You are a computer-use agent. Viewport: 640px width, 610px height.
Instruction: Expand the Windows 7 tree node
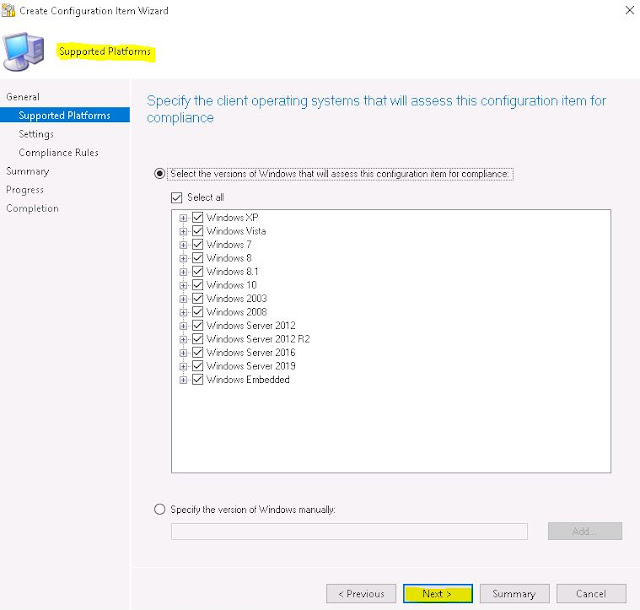tap(183, 245)
